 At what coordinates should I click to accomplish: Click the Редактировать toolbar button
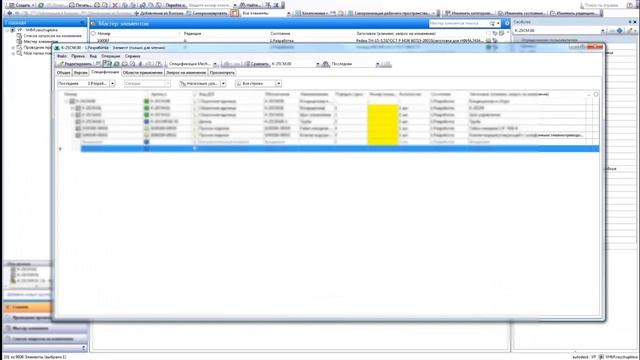(75, 64)
